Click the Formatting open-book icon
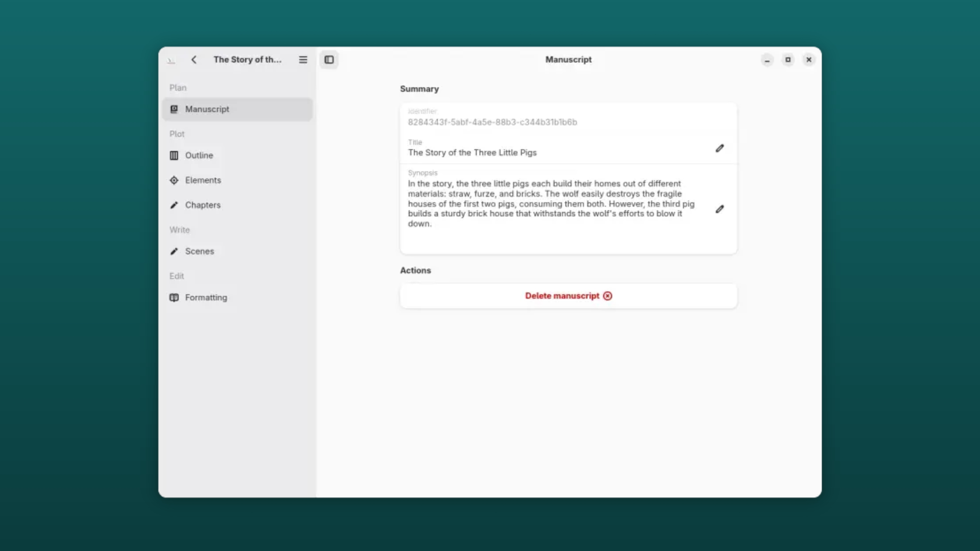The image size is (980, 551). (174, 298)
